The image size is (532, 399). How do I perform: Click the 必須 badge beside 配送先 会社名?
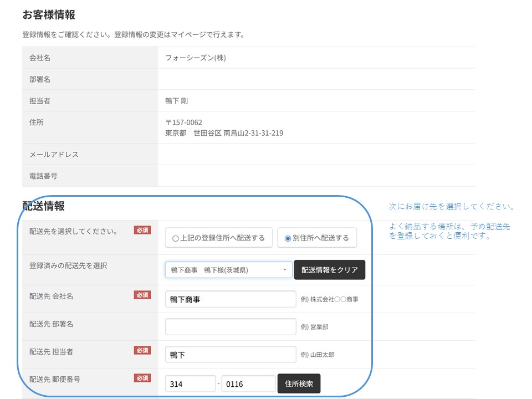click(142, 295)
